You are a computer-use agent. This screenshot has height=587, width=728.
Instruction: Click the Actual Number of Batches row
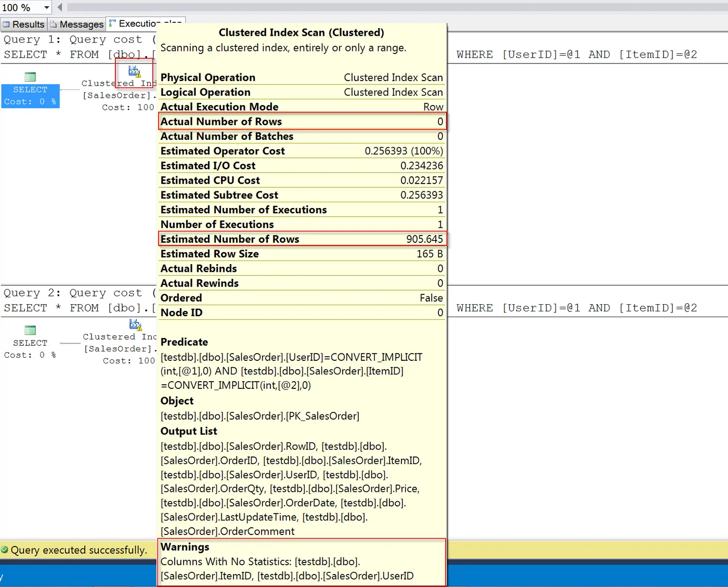click(302, 136)
